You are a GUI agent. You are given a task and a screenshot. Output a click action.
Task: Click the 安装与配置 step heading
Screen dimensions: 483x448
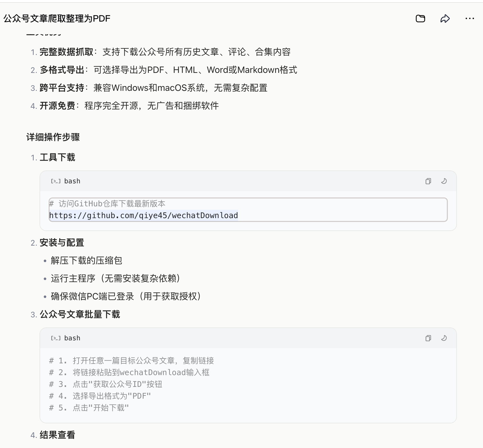(x=62, y=243)
